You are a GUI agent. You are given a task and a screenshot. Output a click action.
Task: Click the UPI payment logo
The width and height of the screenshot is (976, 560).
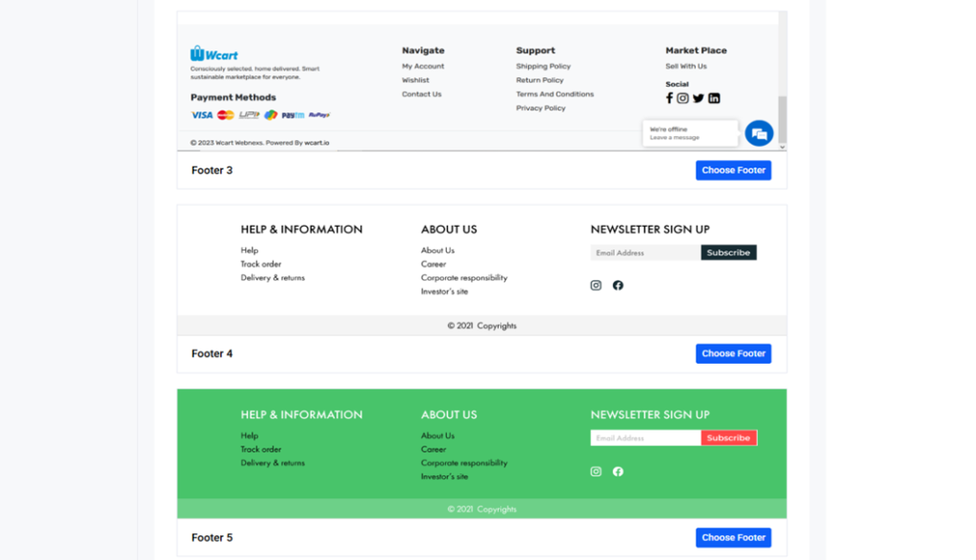pos(249,115)
